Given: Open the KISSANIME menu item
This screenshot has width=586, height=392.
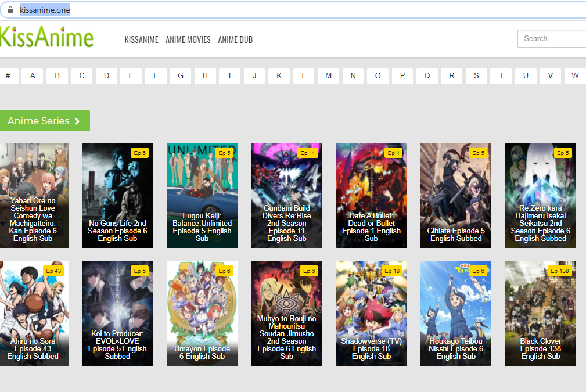Looking at the screenshot, I should tap(141, 39).
